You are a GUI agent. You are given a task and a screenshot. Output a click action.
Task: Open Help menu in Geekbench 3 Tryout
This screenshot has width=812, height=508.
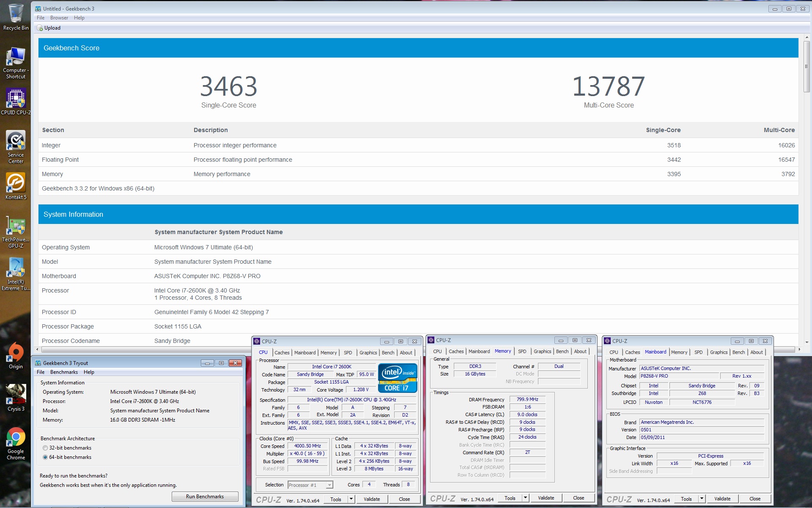89,372
